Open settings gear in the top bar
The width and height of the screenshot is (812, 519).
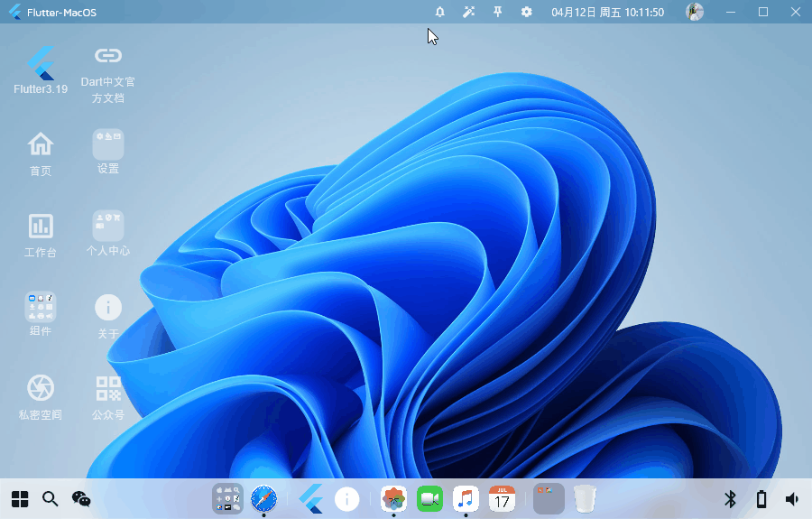(x=526, y=12)
